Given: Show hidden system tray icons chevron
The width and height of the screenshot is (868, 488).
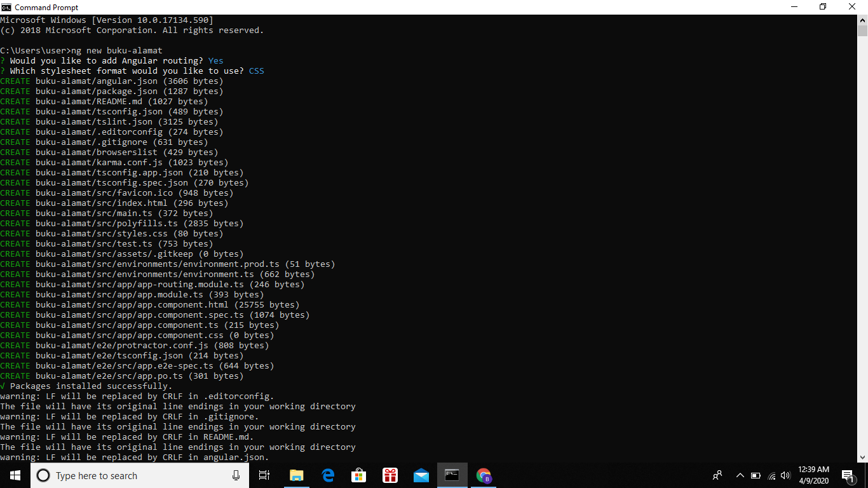Looking at the screenshot, I should 740,475.
